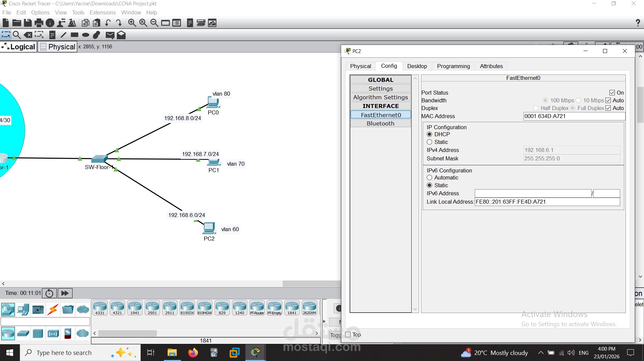Add a Simple PDU with the closed envelope
Viewport: 644px width, 361px height.
point(110,35)
